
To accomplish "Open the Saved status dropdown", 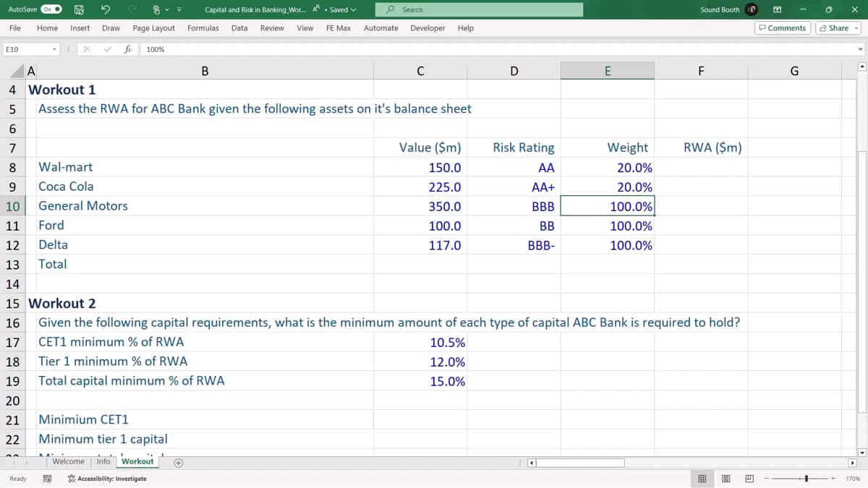I will point(343,9).
